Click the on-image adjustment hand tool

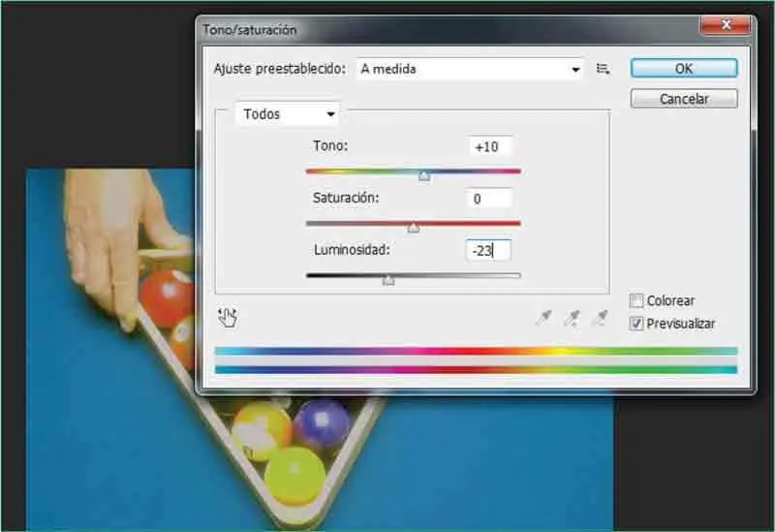click(229, 317)
